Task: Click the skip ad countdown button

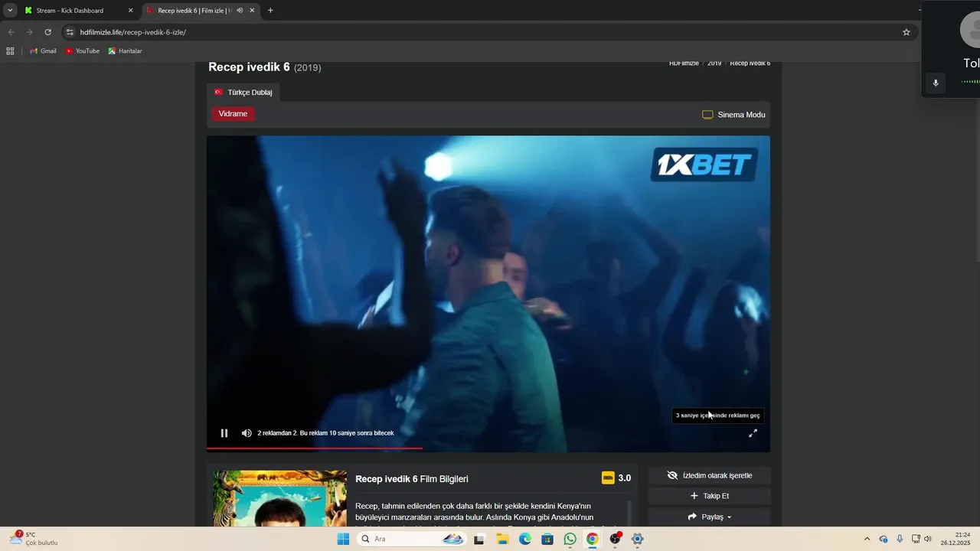Action: point(717,416)
